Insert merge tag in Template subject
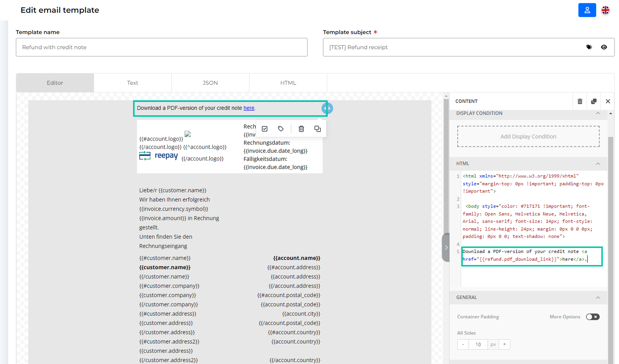The height and width of the screenshot is (364, 619). [589, 47]
